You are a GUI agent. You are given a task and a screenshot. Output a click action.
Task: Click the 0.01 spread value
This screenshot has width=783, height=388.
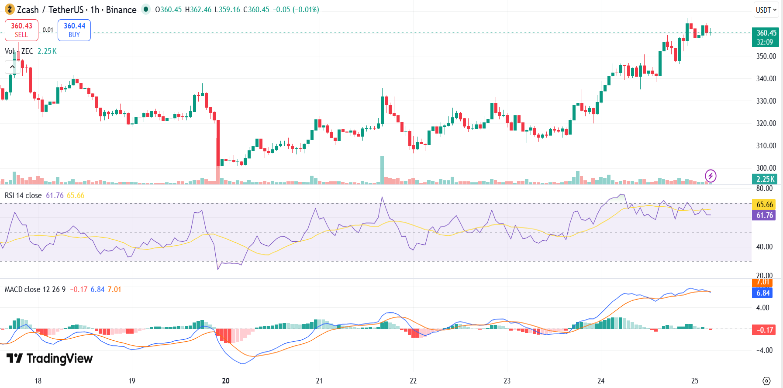(48, 30)
